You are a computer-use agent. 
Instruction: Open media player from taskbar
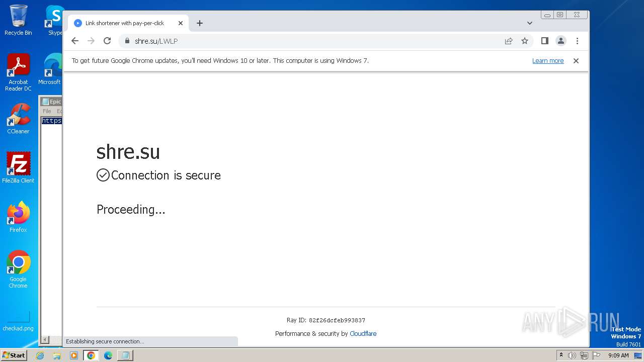point(74,355)
